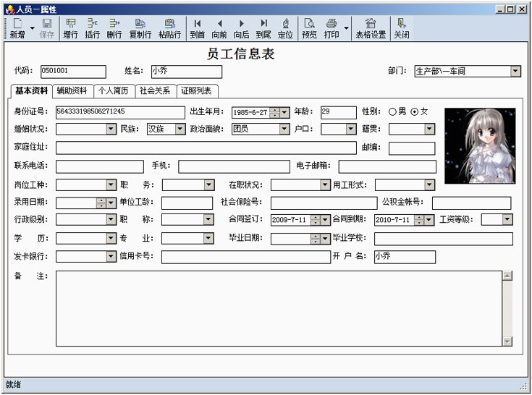This screenshot has width=532, height=395.
Task: Open 表格设置 table settings
Action: pos(370,28)
